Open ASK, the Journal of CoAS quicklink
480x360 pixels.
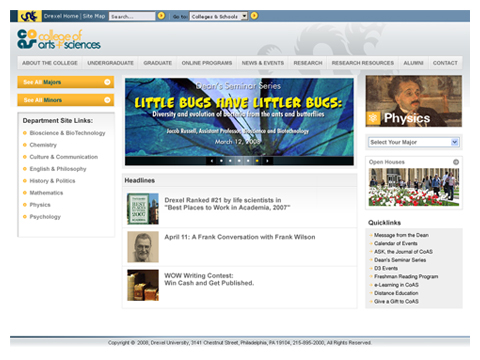[403, 252]
